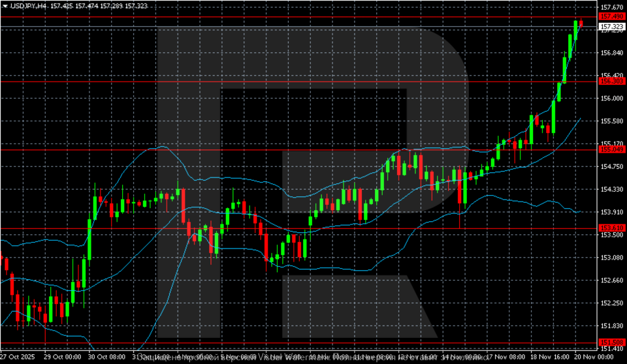627x364 pixels.
Task: Click the 153.080 price scale value
Action: click(611, 258)
